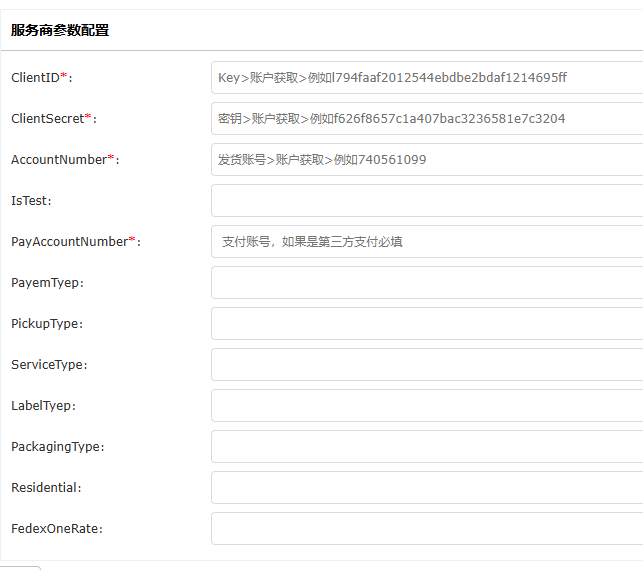Click the PackagingType input field
This screenshot has height=570, width=643.
(426, 447)
